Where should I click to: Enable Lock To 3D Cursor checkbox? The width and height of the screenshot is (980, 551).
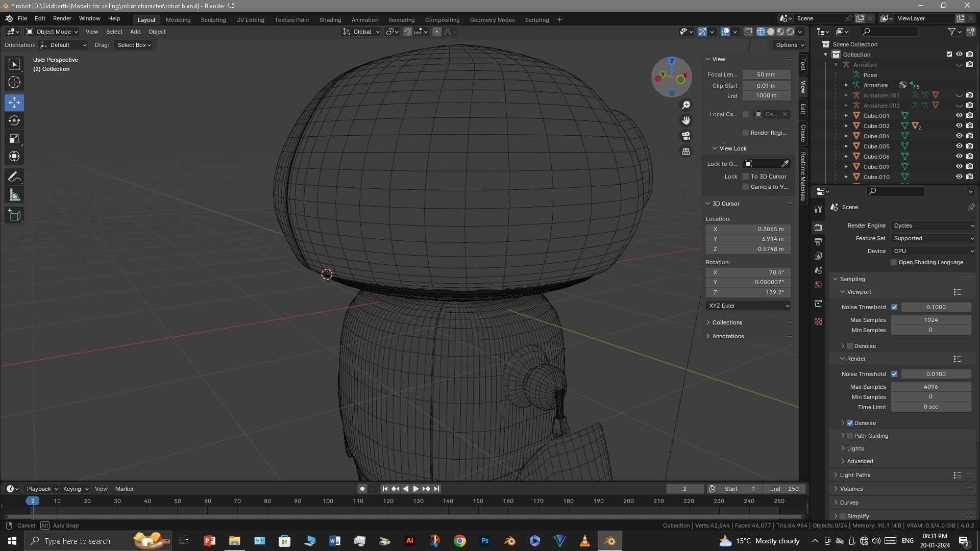[x=746, y=177]
